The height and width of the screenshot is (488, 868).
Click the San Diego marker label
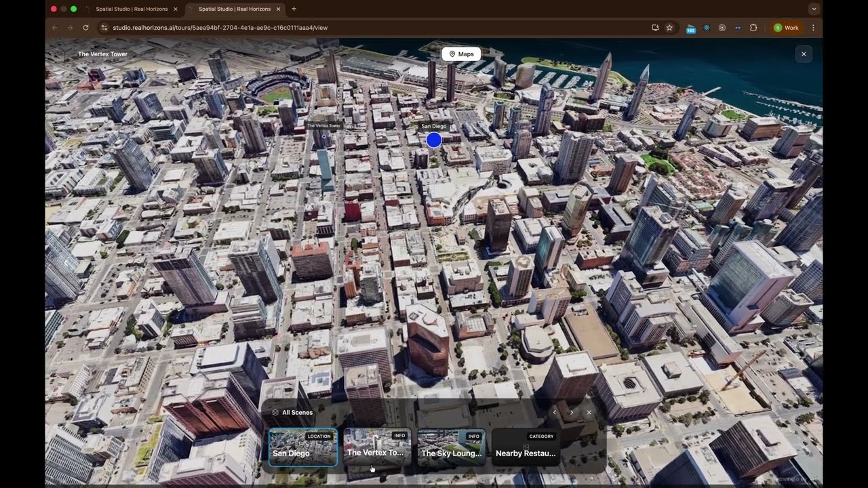tap(434, 126)
